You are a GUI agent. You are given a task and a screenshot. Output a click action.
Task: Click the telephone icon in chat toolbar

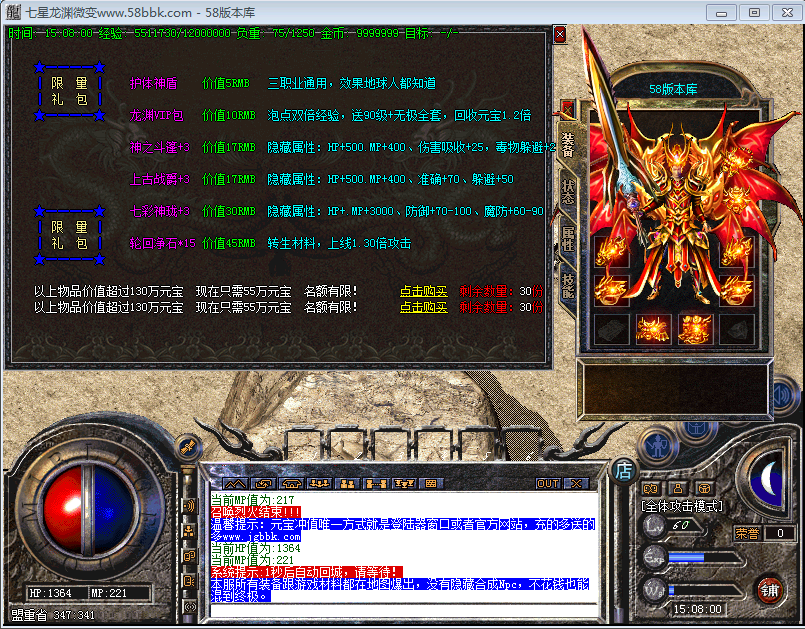coord(291,484)
